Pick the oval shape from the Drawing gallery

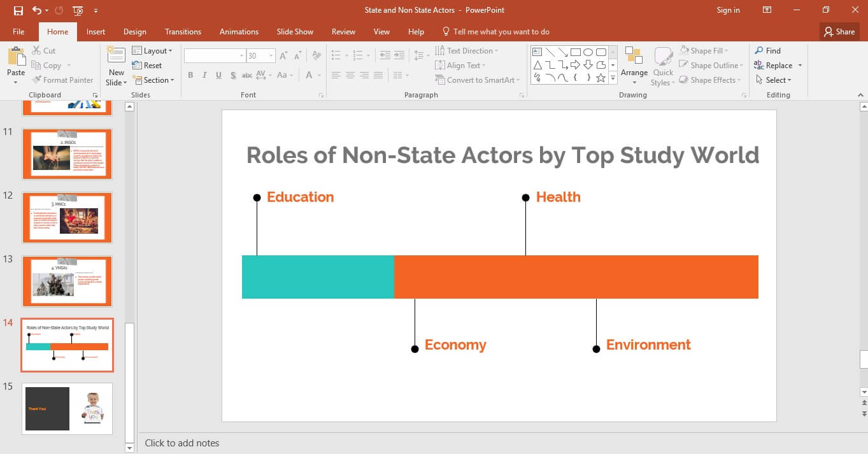coord(588,52)
